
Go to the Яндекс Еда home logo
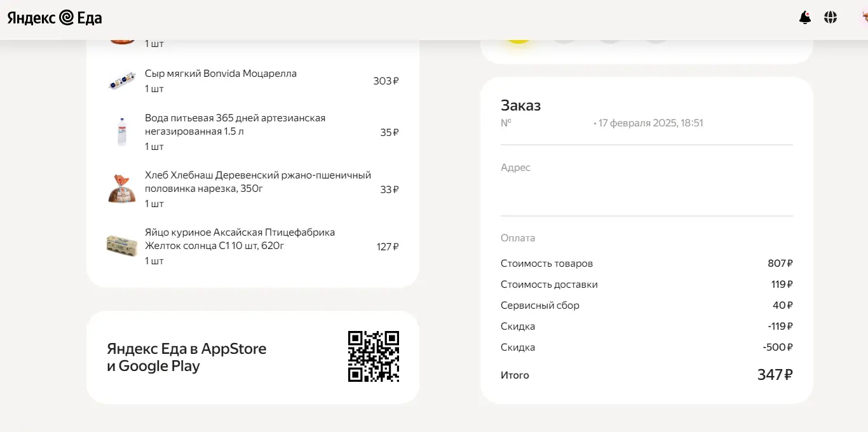(x=55, y=18)
